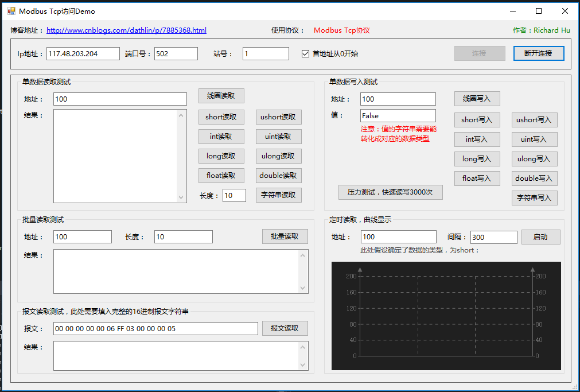Click down arrow of message result scrollbar
Viewport: 580px width, 392px height.
click(303, 364)
